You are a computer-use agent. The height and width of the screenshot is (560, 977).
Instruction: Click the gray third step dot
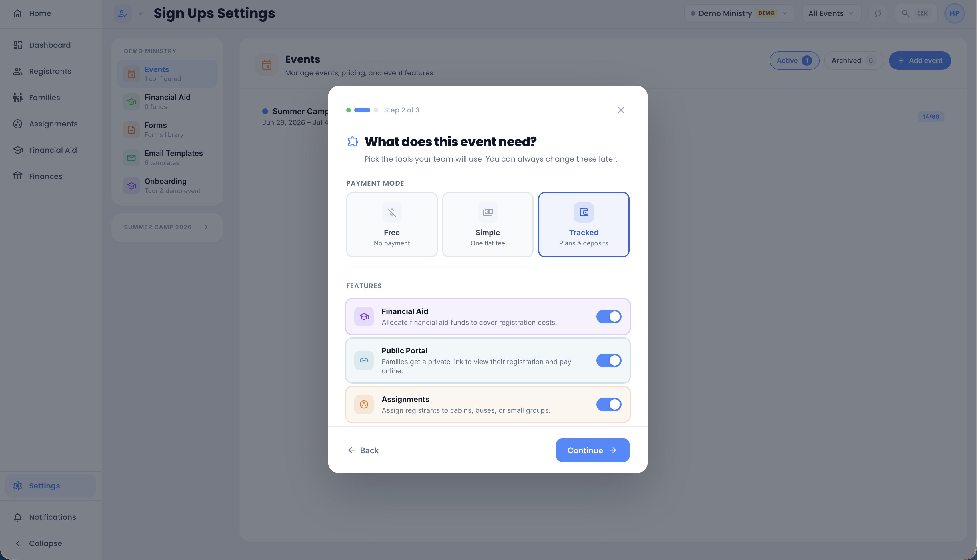pyautogui.click(x=376, y=110)
